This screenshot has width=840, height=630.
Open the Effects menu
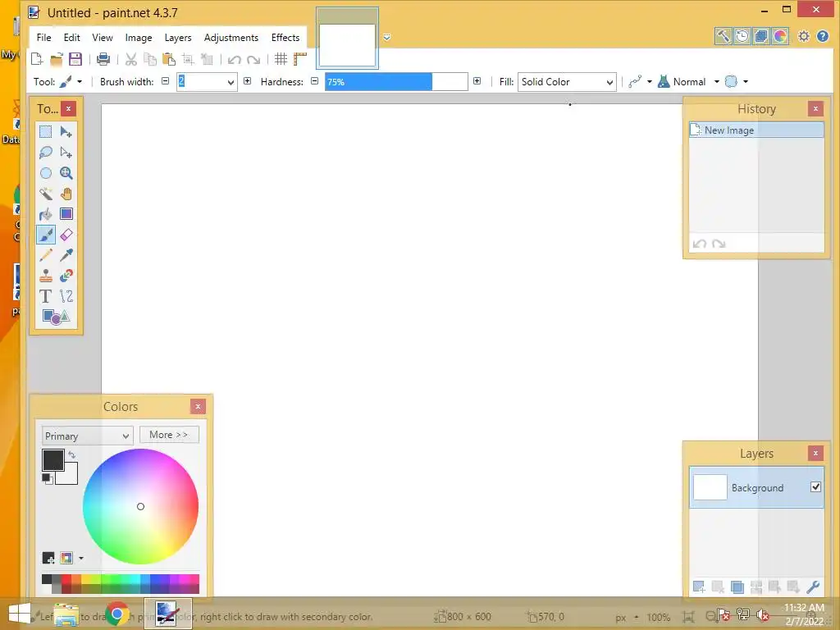pos(285,38)
